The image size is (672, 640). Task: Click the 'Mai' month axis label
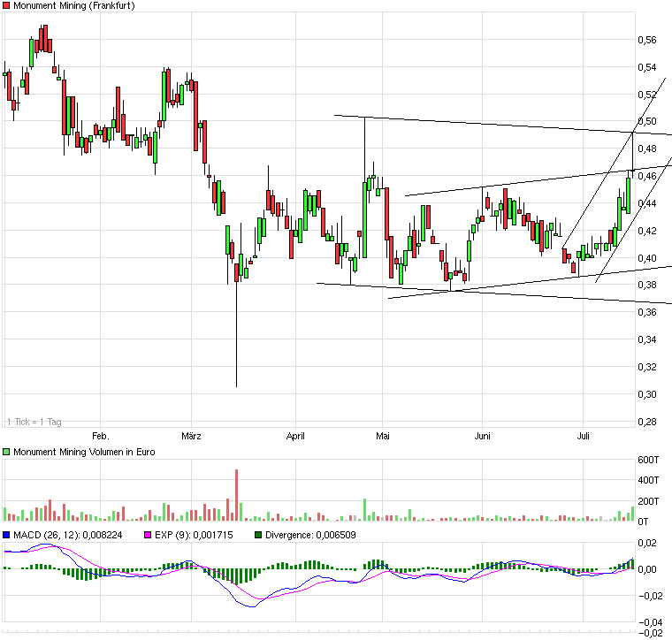tap(383, 436)
